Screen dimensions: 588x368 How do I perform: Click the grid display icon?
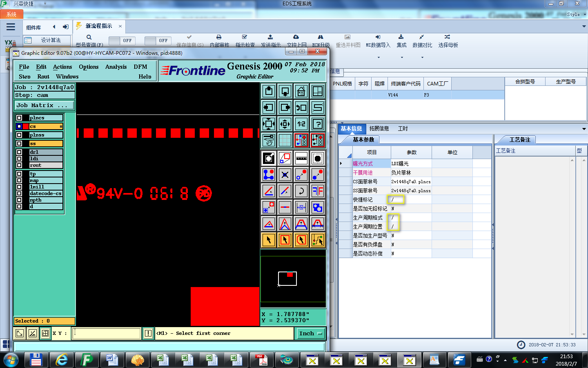pos(285,140)
